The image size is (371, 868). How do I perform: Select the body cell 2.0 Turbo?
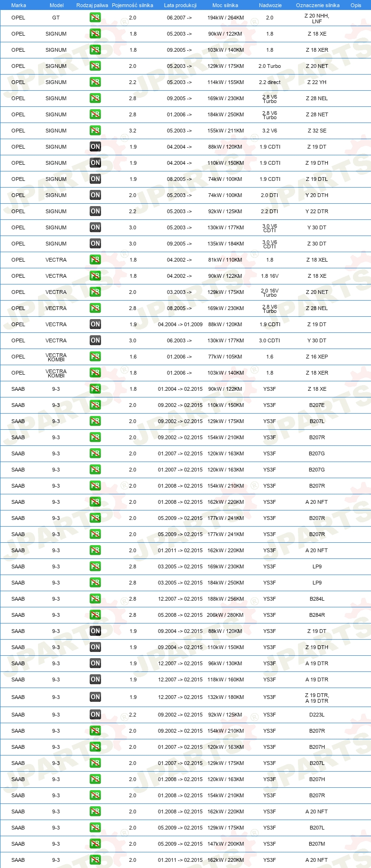click(x=269, y=66)
